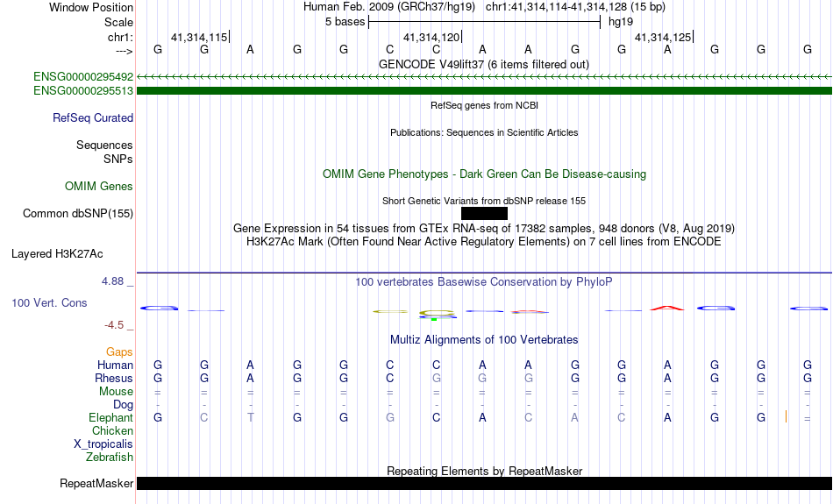Select the X_tropicalis species label
Screen dimensions: 833x504
pos(103,444)
